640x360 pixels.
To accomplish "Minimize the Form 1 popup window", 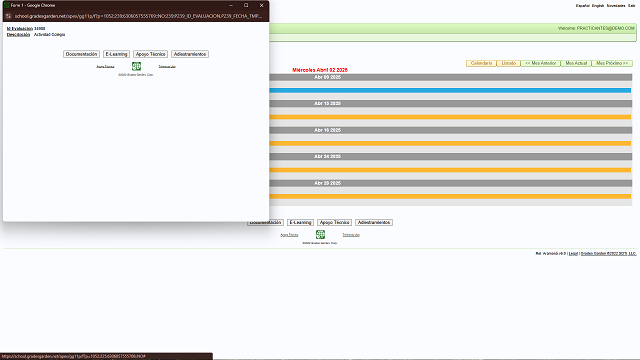I will (231, 5).
